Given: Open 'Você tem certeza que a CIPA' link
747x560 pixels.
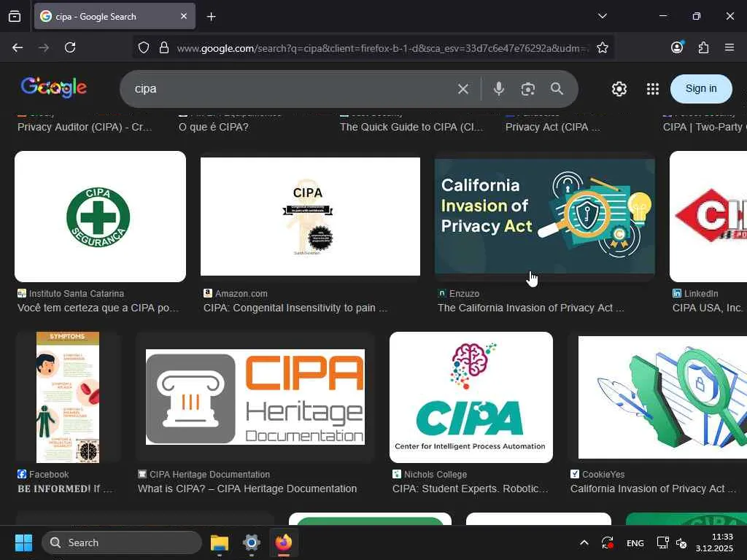Looking at the screenshot, I should [98, 308].
